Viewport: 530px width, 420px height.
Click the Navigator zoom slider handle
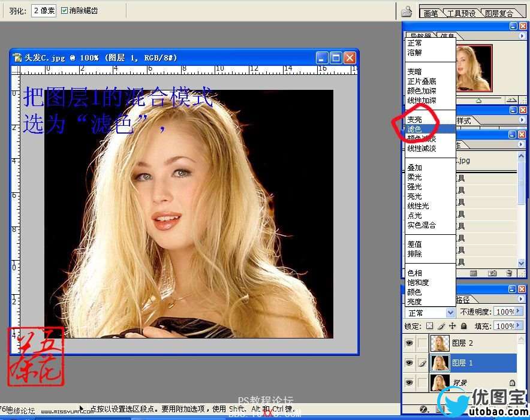(x=478, y=101)
